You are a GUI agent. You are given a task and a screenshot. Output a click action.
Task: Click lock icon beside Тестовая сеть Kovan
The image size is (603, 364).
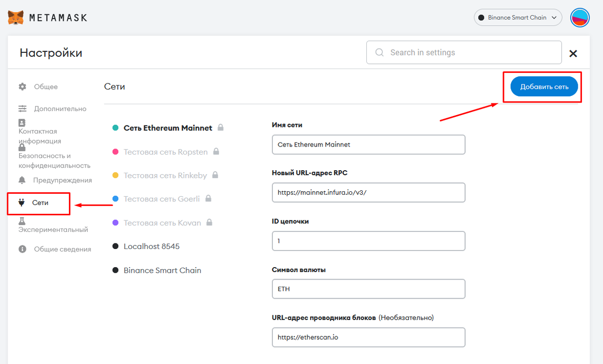pos(210,222)
